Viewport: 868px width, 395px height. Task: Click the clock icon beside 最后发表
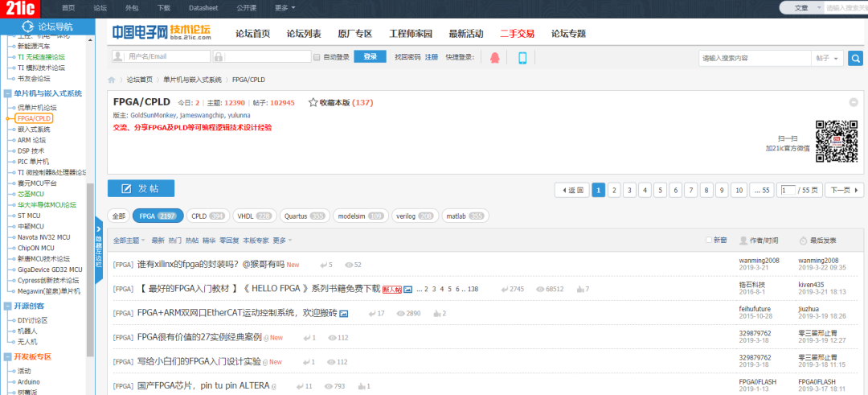pos(803,241)
